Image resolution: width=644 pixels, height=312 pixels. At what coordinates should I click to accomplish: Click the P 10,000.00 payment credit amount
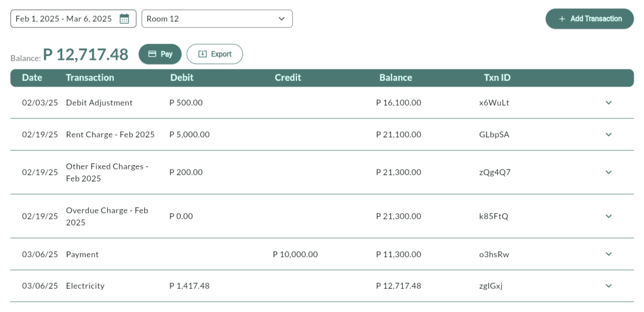coord(295,255)
